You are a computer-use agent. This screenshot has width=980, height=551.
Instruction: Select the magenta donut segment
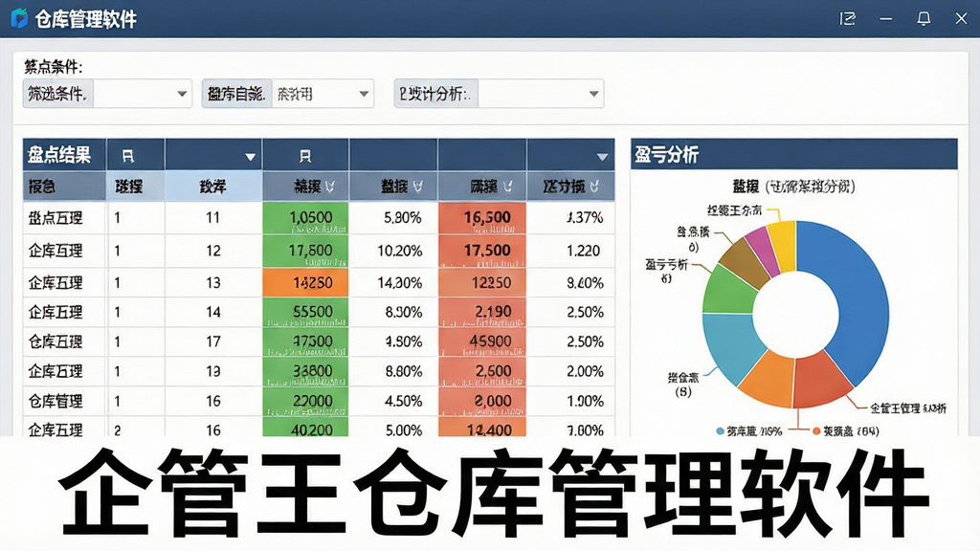(x=764, y=250)
